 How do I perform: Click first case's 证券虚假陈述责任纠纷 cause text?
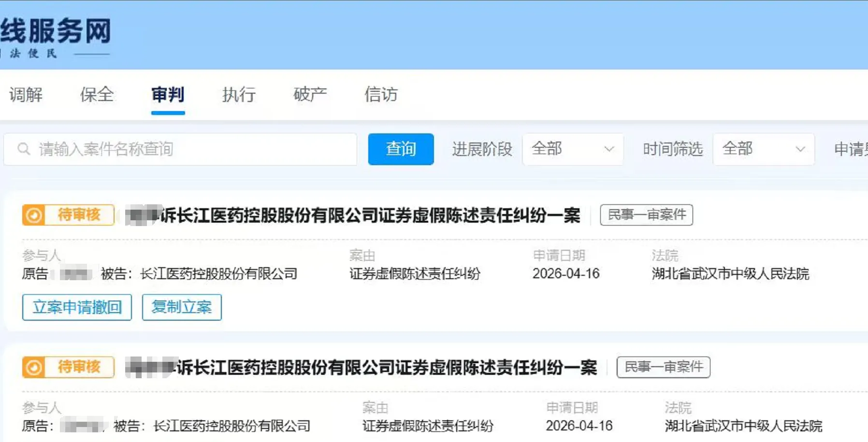click(415, 274)
